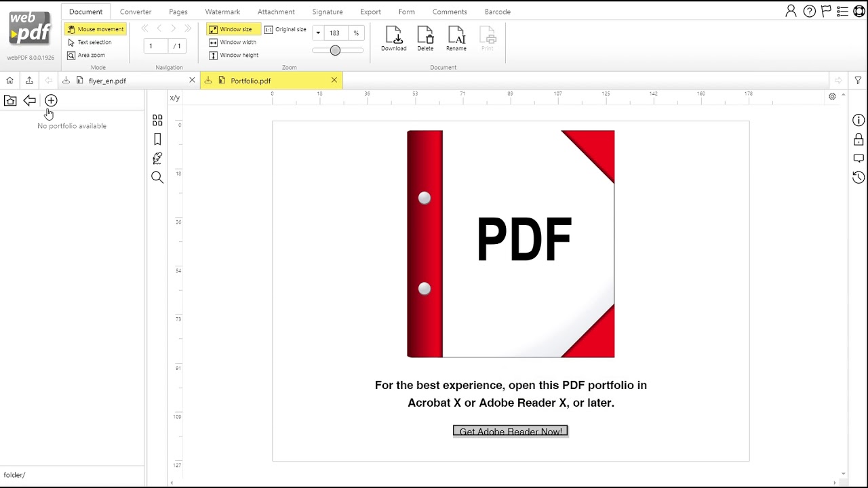Click the folder/ path text
Viewport: 868px width, 488px height.
pyautogui.click(x=14, y=475)
